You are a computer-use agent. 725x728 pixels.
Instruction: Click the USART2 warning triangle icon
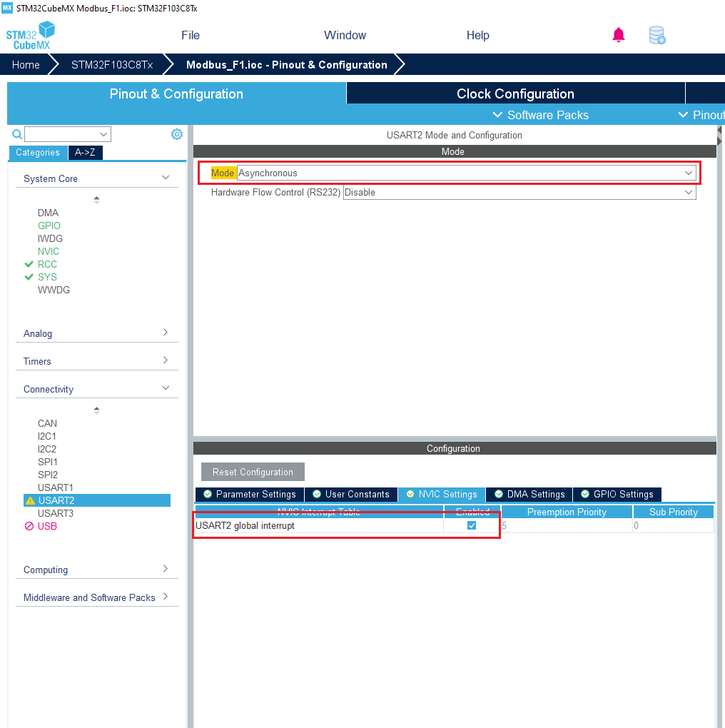click(30, 500)
